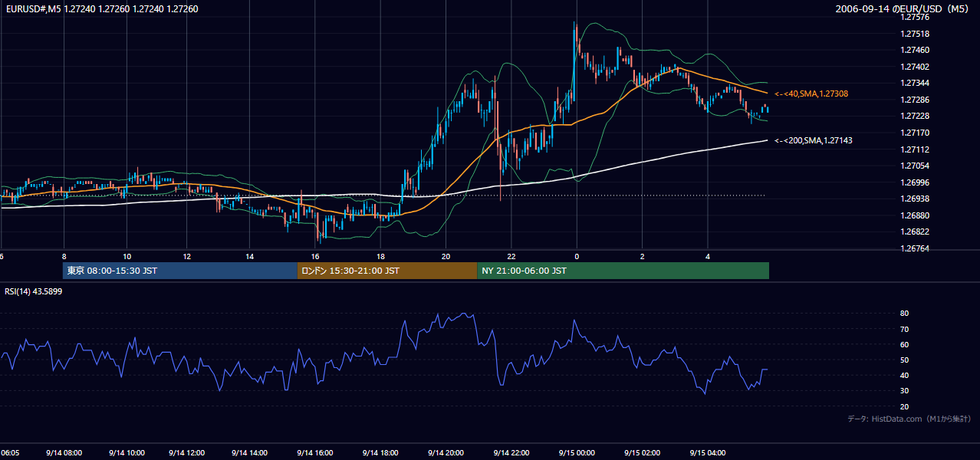Click price axis value 1.26880
980x460 pixels.
tap(915, 215)
